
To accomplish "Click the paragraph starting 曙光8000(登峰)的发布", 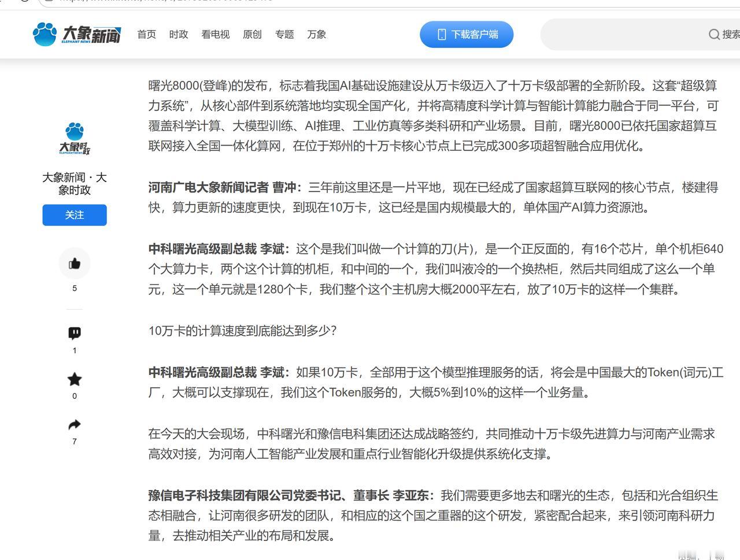I will (x=433, y=116).
